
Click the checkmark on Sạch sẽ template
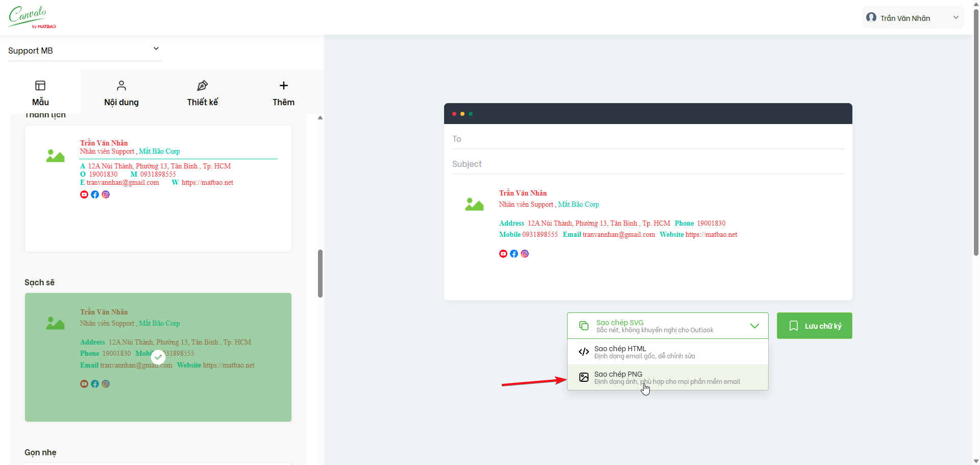coord(158,357)
